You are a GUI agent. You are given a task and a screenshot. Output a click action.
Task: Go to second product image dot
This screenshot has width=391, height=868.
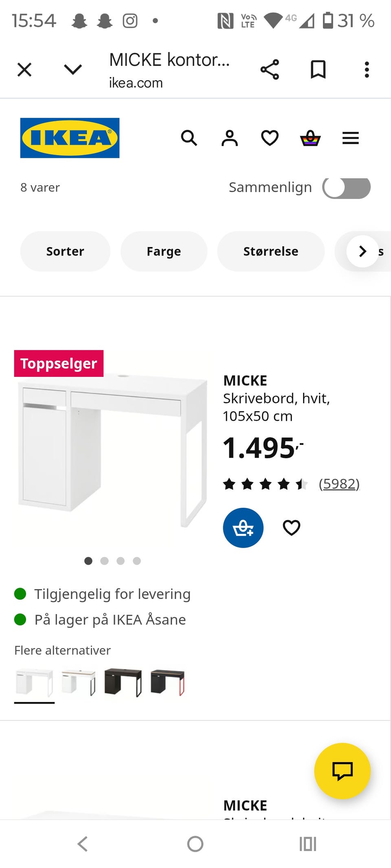(x=104, y=561)
